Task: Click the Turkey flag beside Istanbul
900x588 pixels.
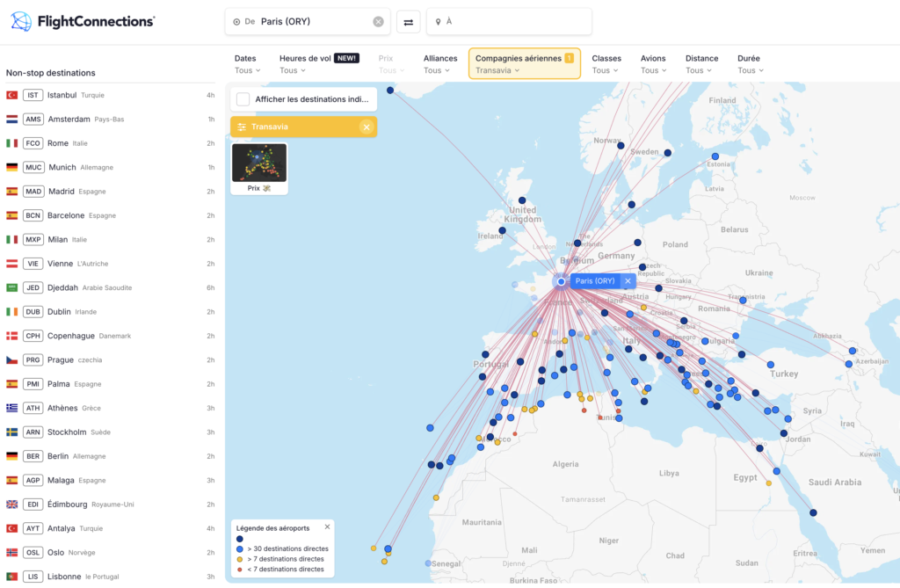Action: tap(12, 95)
